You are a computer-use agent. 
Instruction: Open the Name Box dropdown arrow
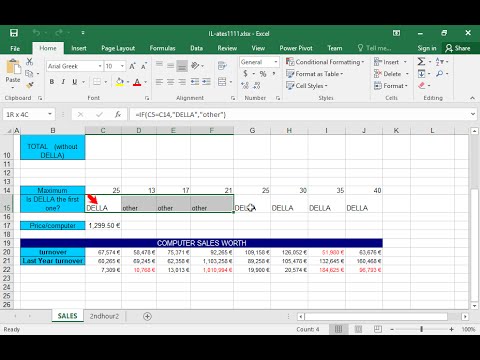(50, 114)
